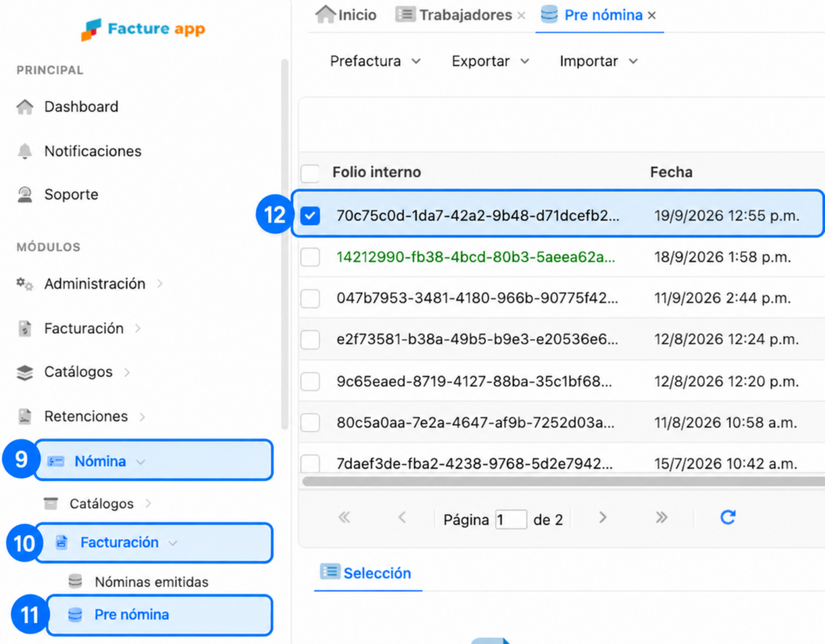Open Pre nómina in sidebar
Screen dimensions: 825x644
point(160,615)
